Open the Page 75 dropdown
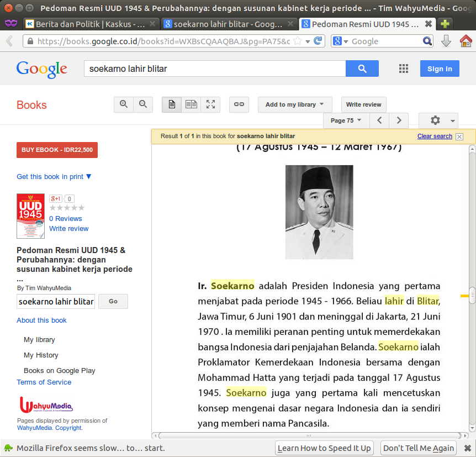This screenshot has width=476, height=457. coord(346,120)
